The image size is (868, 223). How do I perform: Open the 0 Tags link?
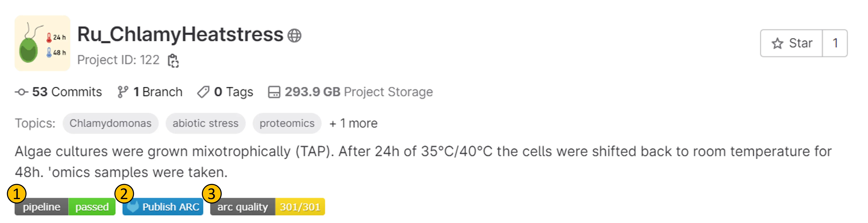[233, 92]
